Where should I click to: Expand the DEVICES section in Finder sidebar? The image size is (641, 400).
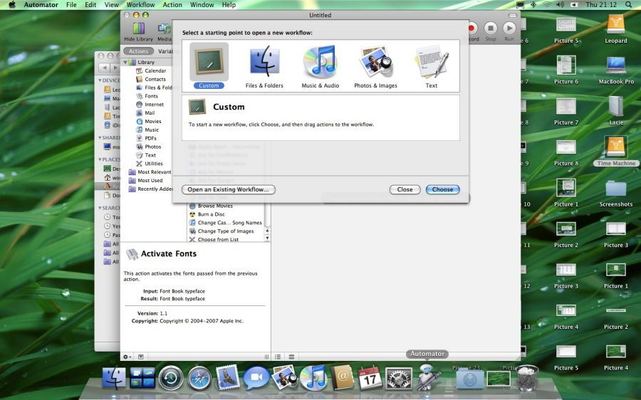[100, 81]
